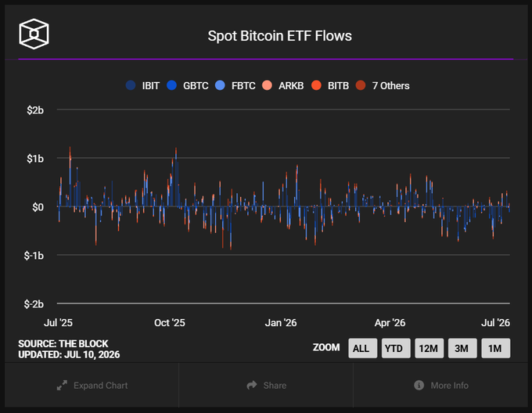Click the $-1b axis label

point(34,255)
